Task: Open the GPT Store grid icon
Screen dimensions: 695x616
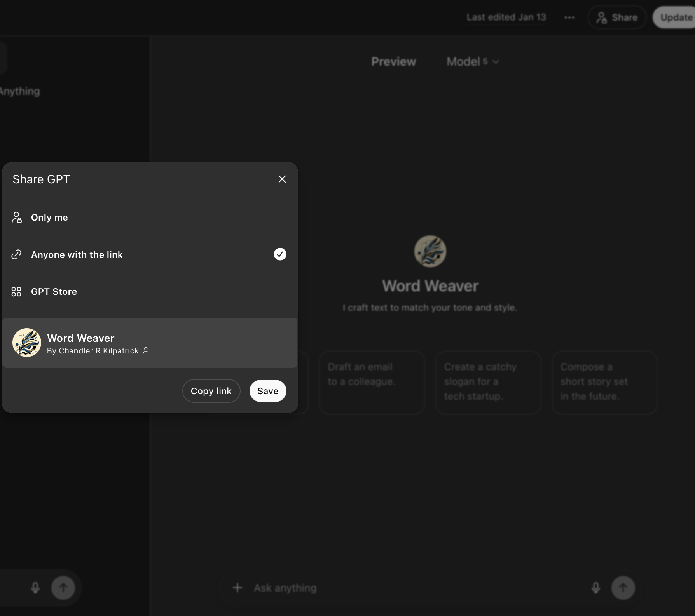Action: (x=16, y=291)
